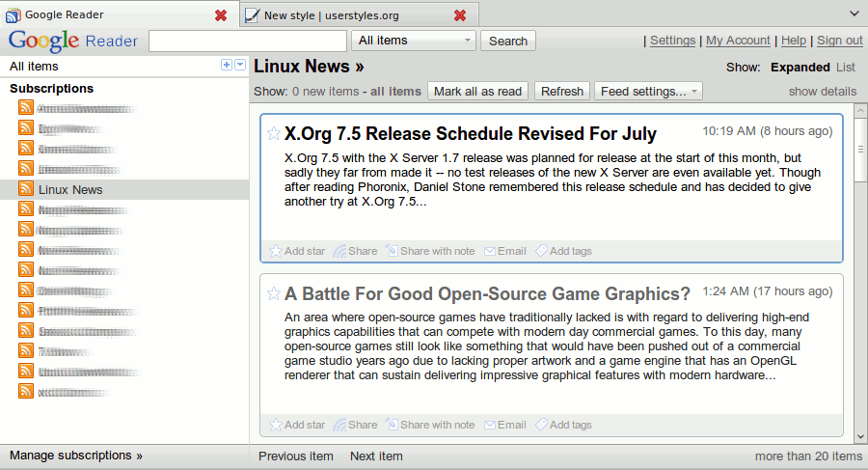Click the article list scrollbar thumb

coord(860,149)
